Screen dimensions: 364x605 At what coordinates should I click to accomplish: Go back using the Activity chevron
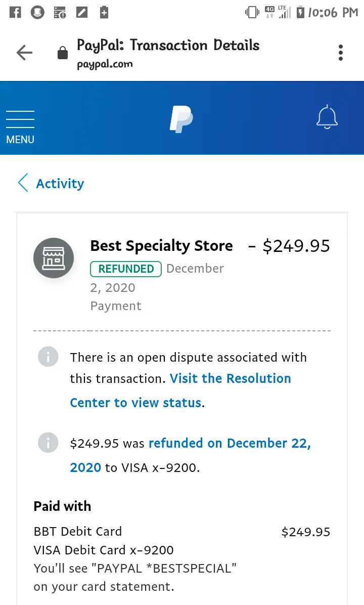[23, 183]
